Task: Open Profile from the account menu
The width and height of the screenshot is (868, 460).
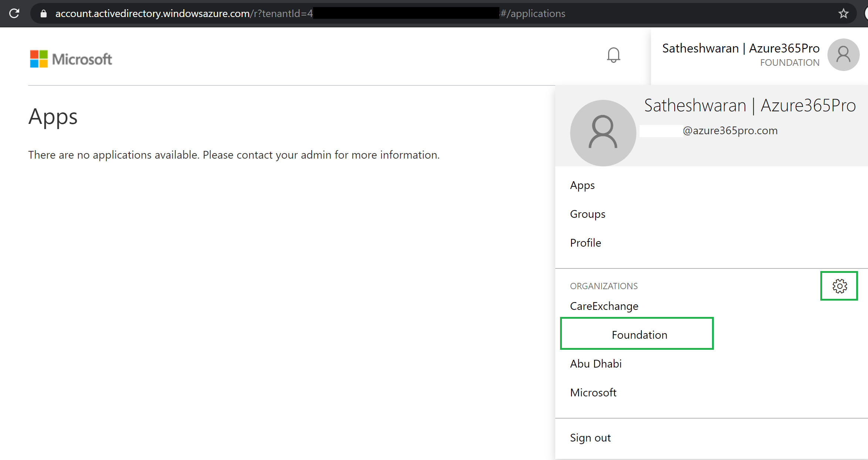Action: coord(585,243)
